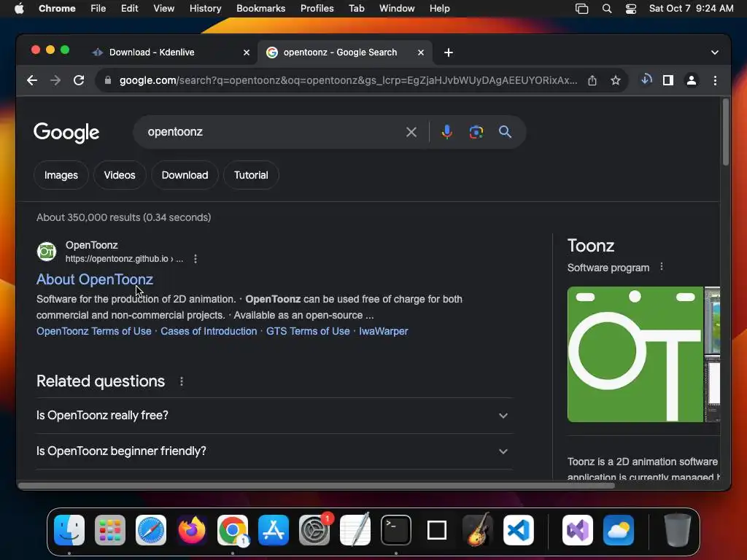747x560 pixels.
Task: Close the Kdenlive tab
Action: point(247,52)
